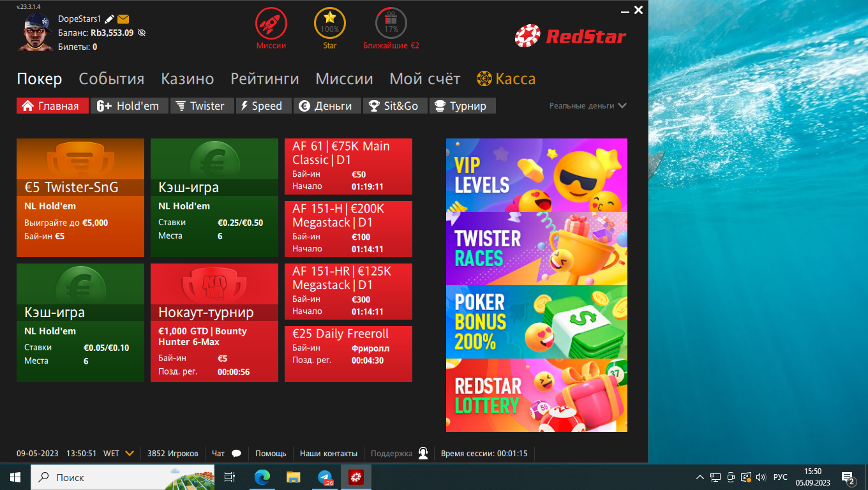Click the trophy icon on Twister-SnG tile

[80, 160]
